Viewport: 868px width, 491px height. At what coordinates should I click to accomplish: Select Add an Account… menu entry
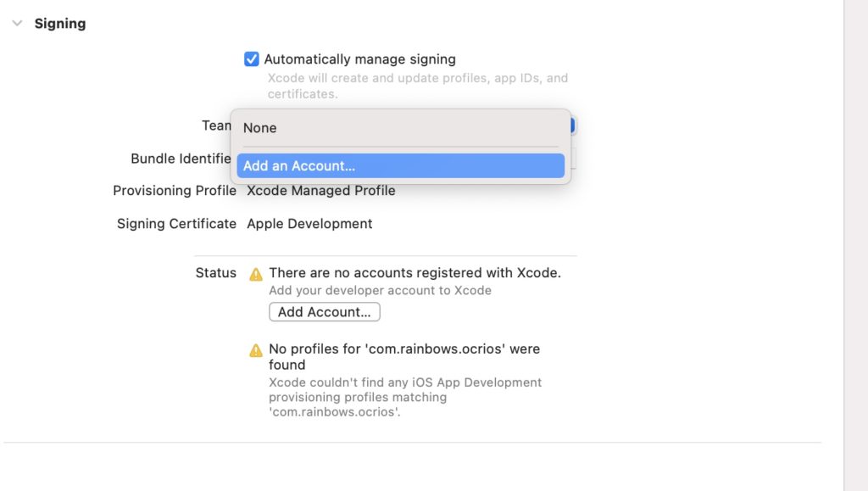[401, 165]
